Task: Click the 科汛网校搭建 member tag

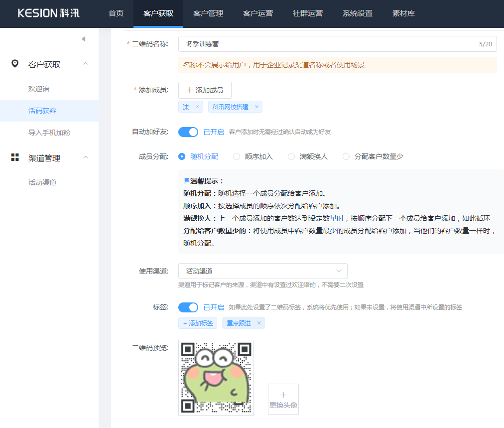Action: click(235, 107)
